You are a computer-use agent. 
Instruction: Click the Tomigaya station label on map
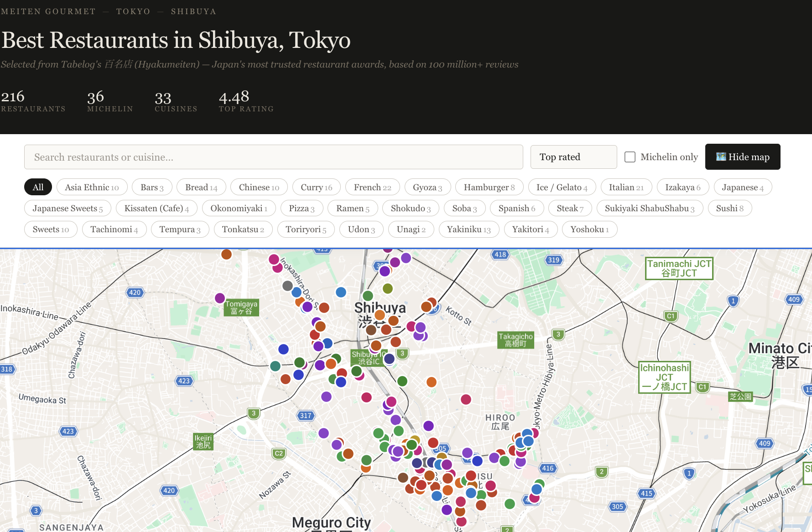241,308
